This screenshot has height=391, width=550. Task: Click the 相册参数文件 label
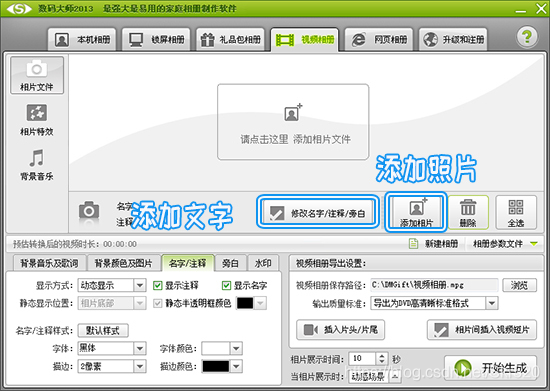coord(498,243)
